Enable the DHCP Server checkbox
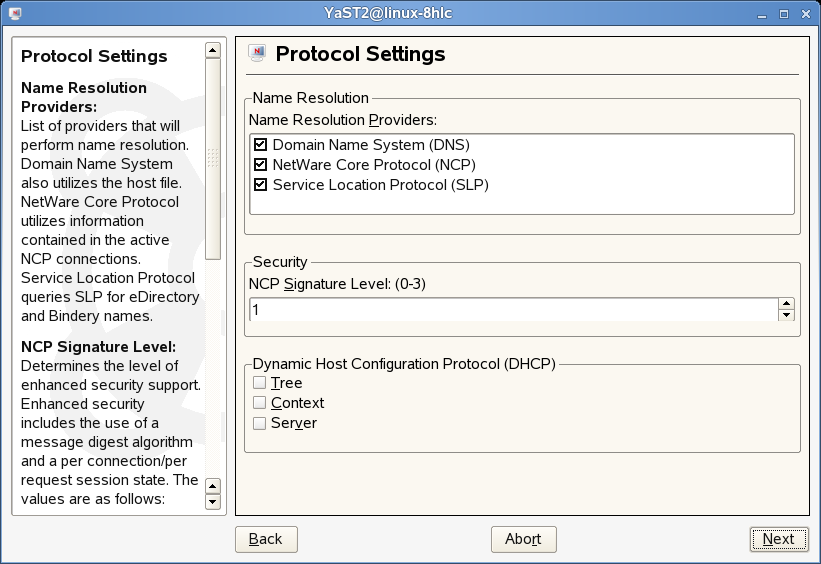821x564 pixels. (260, 423)
